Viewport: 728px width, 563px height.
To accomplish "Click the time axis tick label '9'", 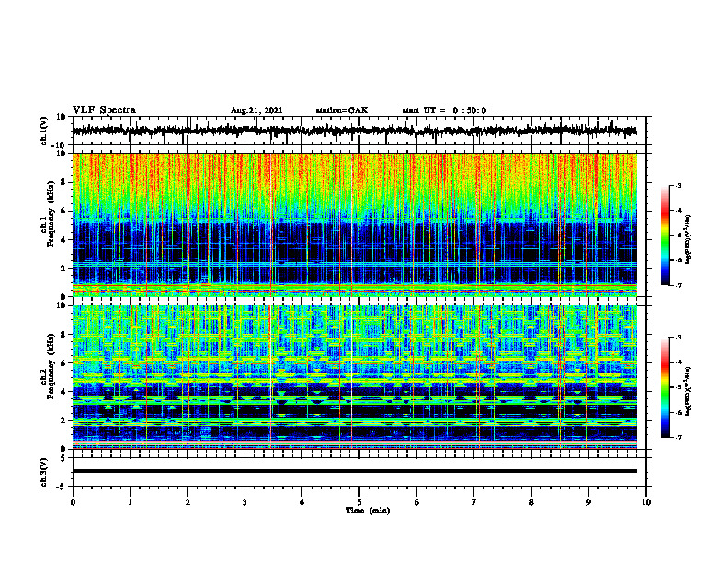I will tap(588, 502).
